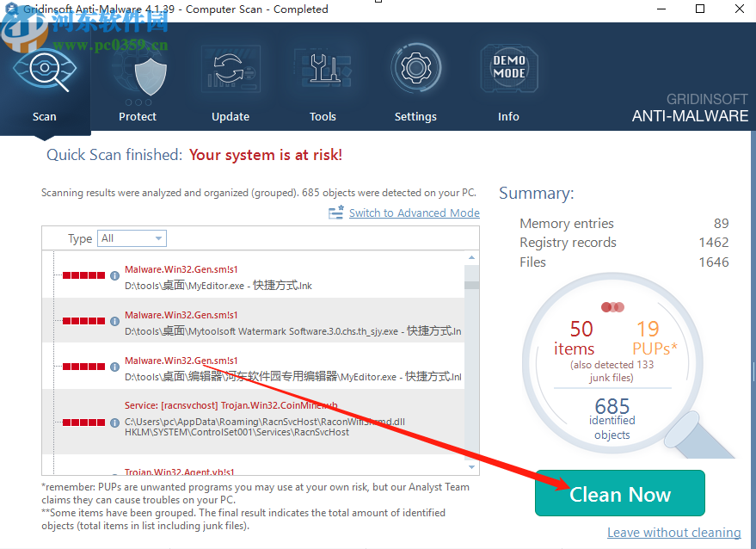756x549 pixels.
Task: Click threat level bar of Watermark Software entry
Action: pos(83,321)
